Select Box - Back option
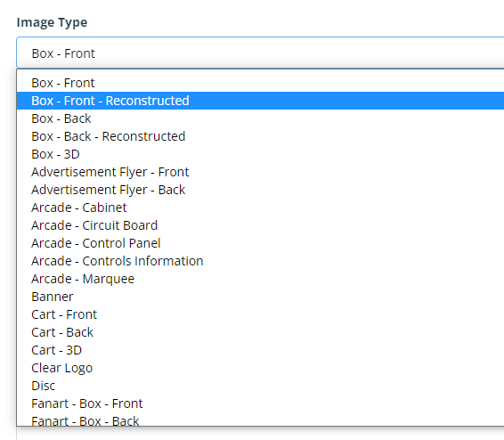Screen dimensions: 504x440 [260, 118]
